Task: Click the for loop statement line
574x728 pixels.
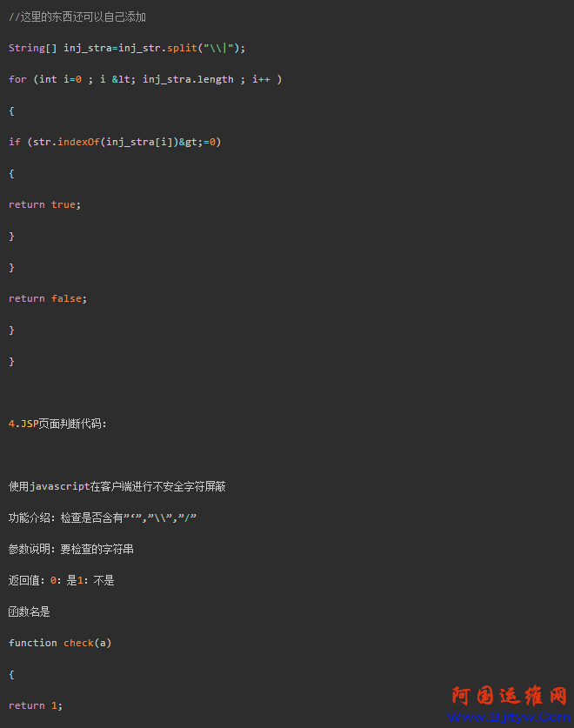Action: click(x=145, y=79)
